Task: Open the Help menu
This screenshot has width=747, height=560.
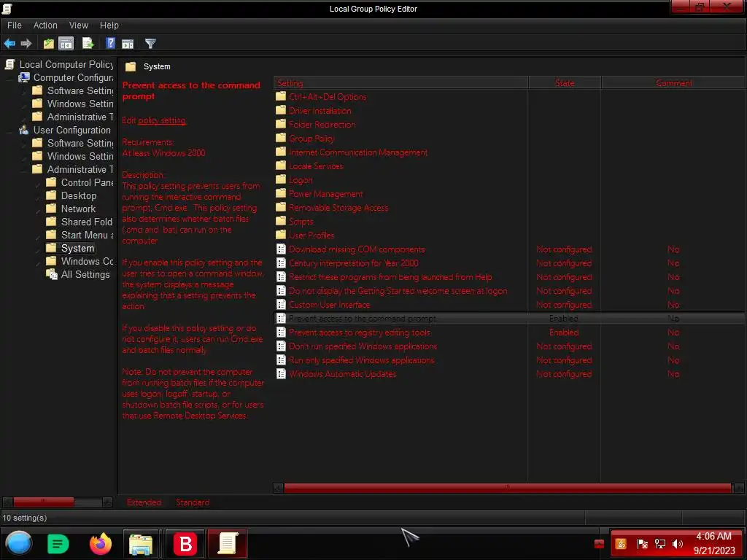Action: click(x=109, y=26)
